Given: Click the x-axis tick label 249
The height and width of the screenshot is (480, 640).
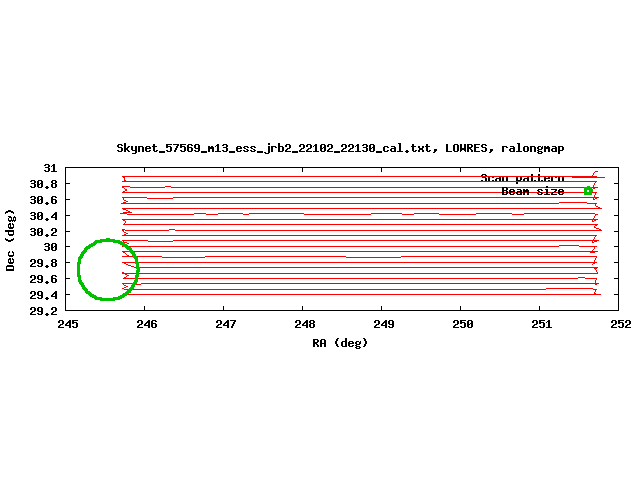Looking at the screenshot, I should coord(384,324).
